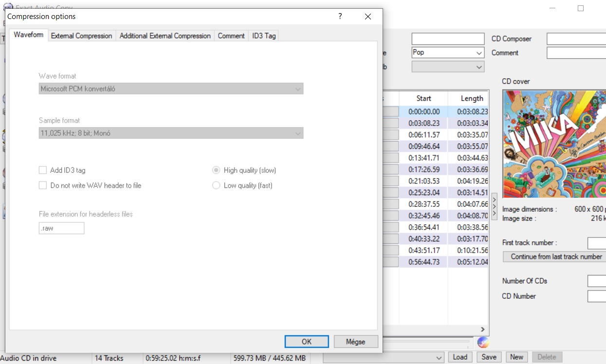Open the genre dropdown showing Pop
The width and height of the screenshot is (606, 364).
tap(448, 53)
